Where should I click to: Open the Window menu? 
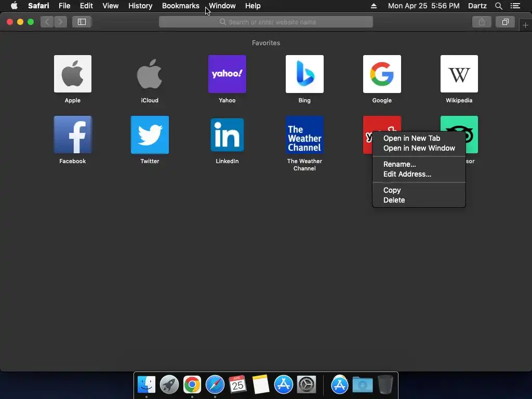click(222, 6)
